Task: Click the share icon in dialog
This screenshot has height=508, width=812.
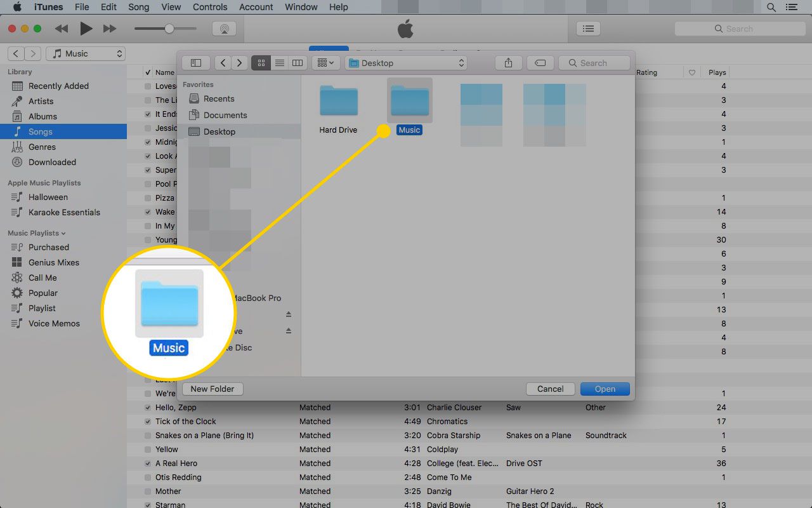Action: point(508,63)
